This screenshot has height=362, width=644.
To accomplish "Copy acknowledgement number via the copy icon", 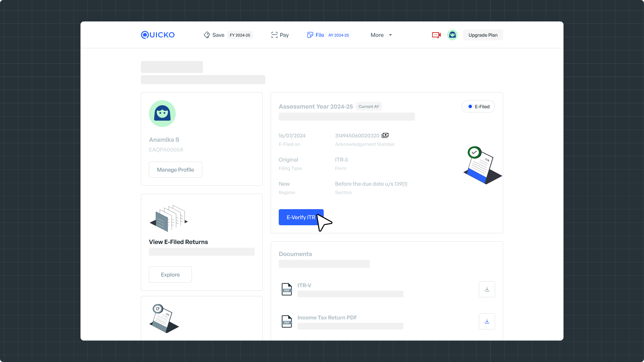I will (x=385, y=135).
